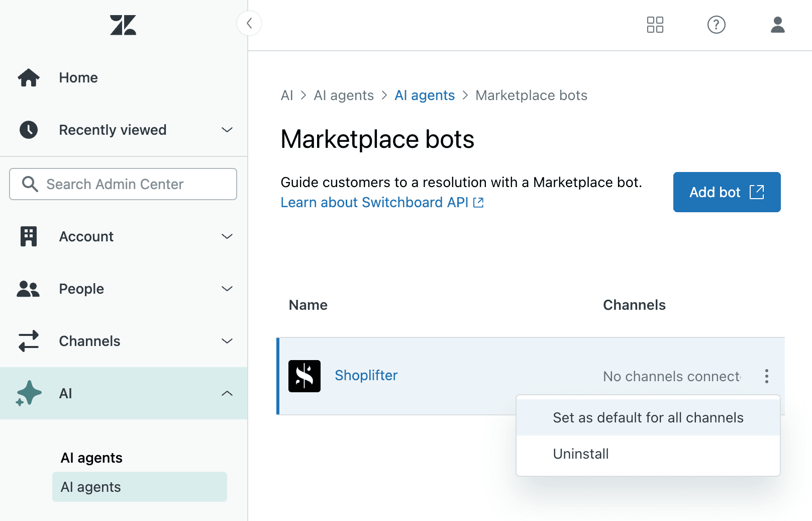Focus the Search Admin Center field
This screenshot has width=812, height=521.
pos(123,184)
